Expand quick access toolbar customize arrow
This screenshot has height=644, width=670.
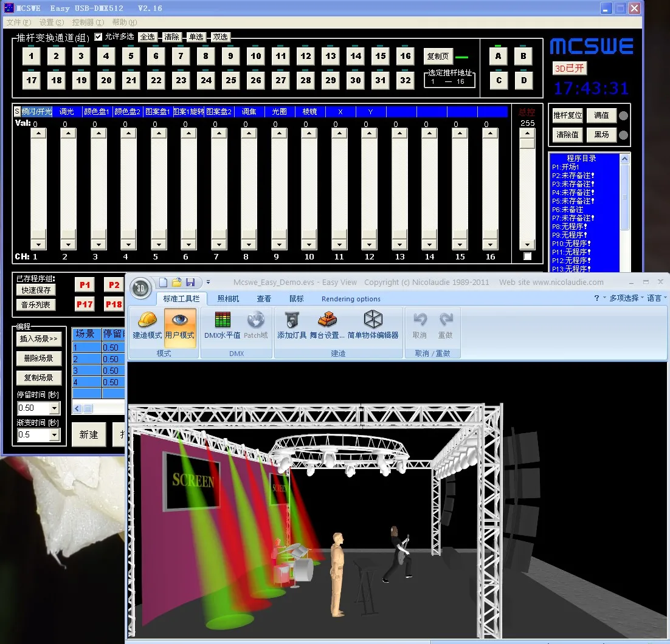[x=208, y=282]
